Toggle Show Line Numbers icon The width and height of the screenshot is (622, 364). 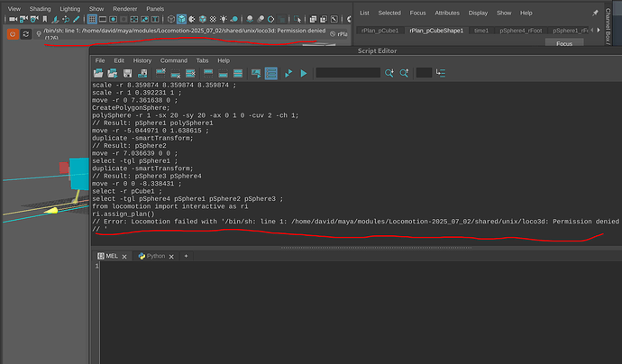click(271, 73)
